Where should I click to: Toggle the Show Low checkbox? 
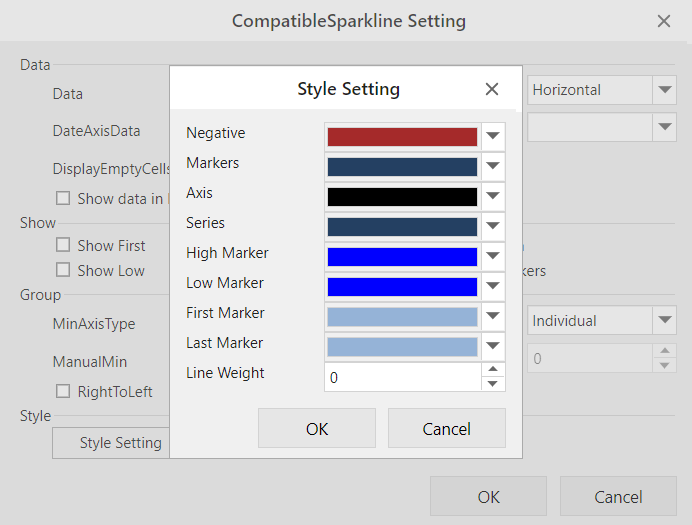pyautogui.click(x=63, y=270)
